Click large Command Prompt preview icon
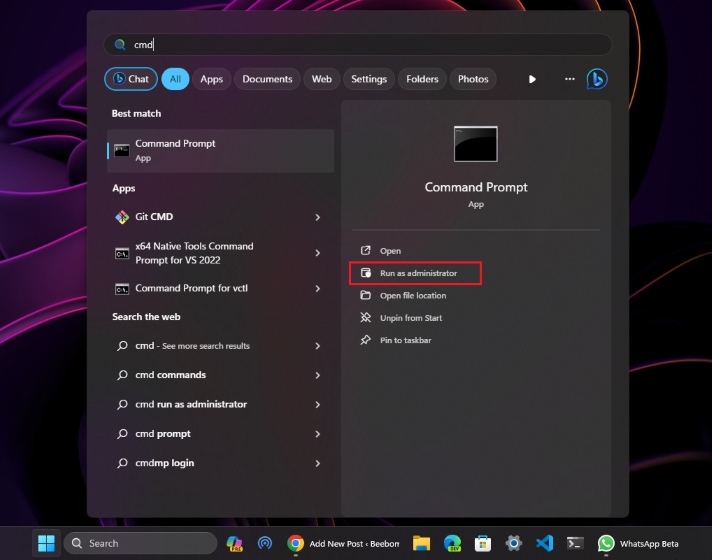 pos(475,144)
